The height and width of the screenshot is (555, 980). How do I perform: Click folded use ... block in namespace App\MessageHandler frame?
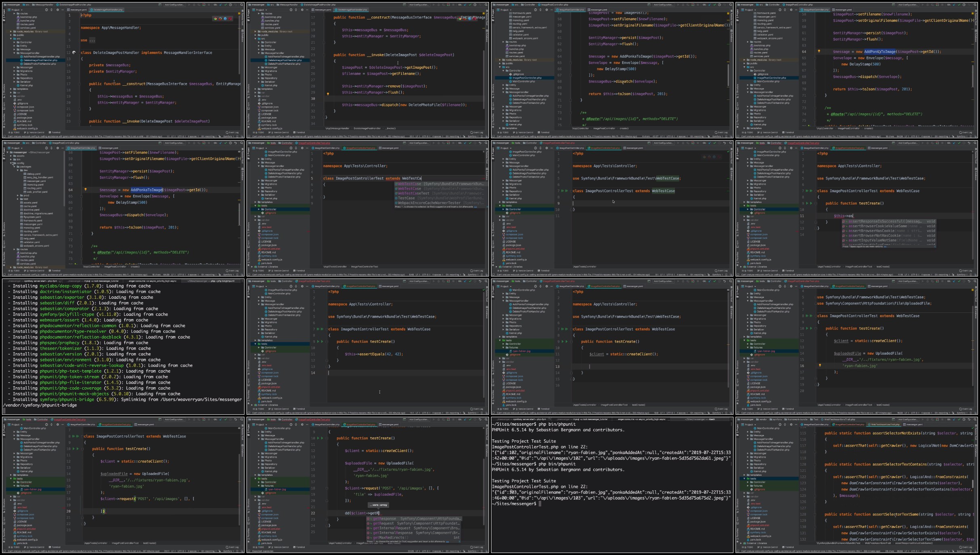click(x=92, y=40)
